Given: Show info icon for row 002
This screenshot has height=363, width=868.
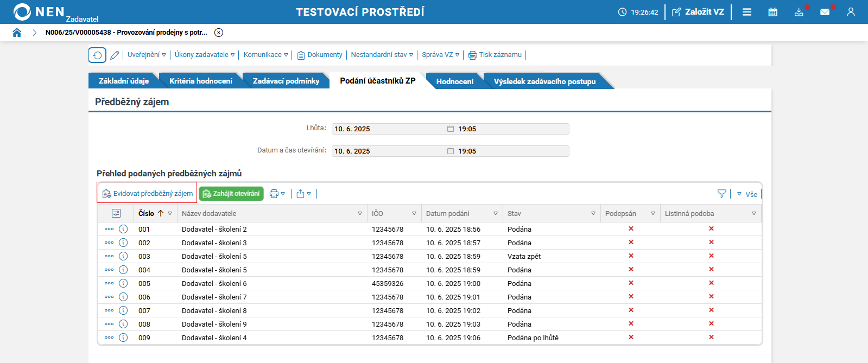Looking at the screenshot, I should point(123,243).
